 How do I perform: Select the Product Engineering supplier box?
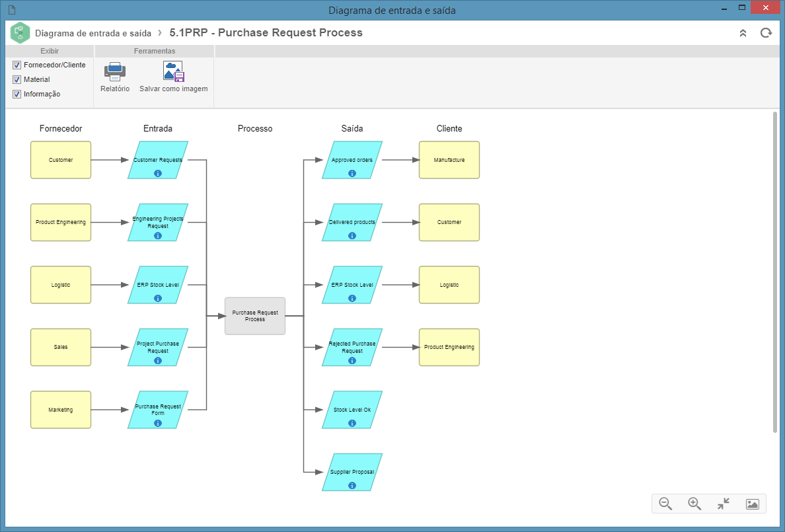(61, 223)
